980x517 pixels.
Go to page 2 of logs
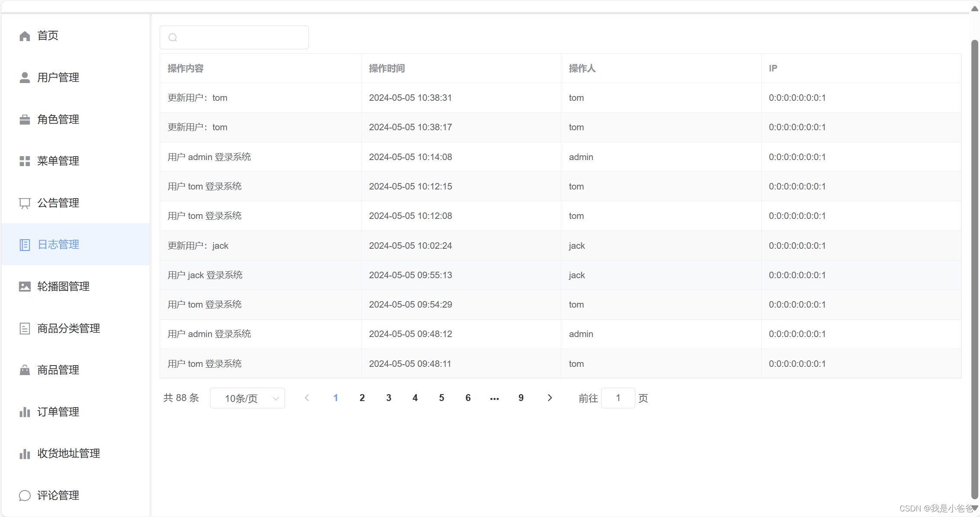[362, 398]
